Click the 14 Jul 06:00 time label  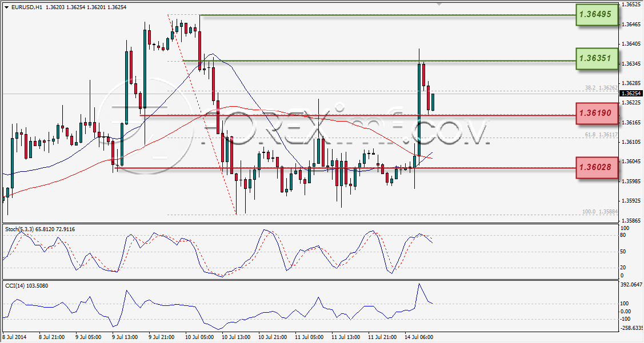click(x=418, y=337)
